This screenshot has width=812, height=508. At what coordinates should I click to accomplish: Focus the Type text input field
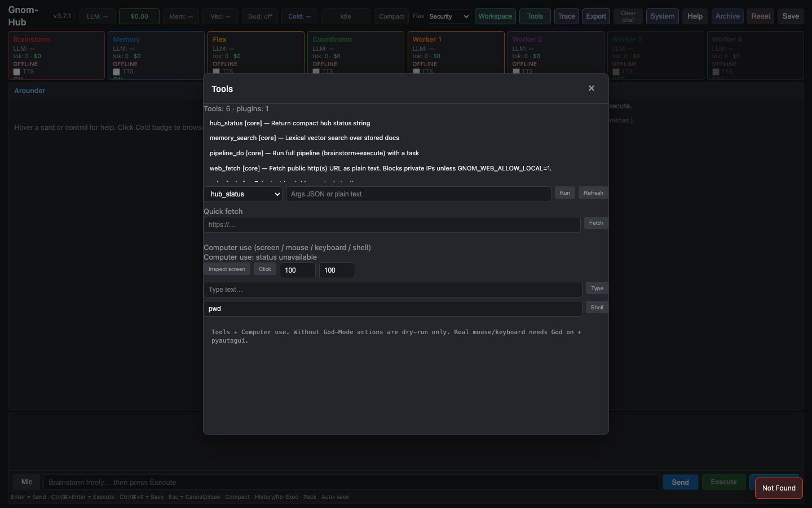tap(393, 290)
